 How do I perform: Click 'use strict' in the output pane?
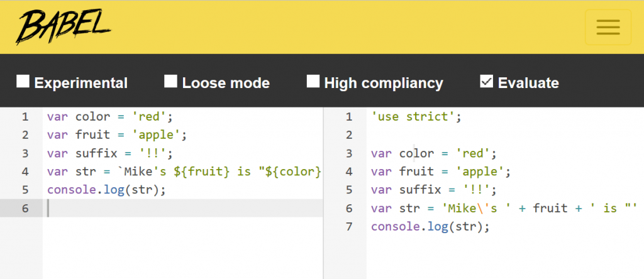coord(414,116)
